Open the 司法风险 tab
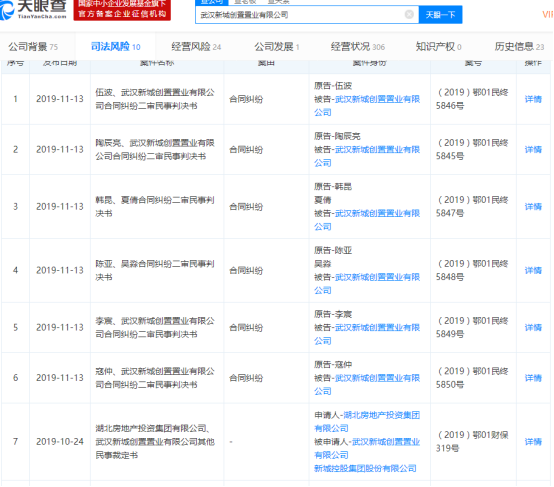 point(116,47)
